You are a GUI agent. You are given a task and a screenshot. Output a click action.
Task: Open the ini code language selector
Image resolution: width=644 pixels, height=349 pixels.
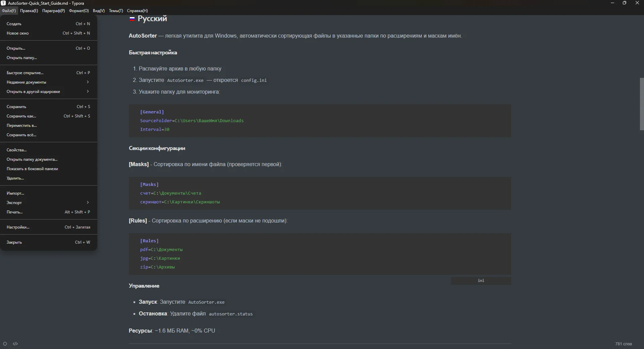(481, 281)
